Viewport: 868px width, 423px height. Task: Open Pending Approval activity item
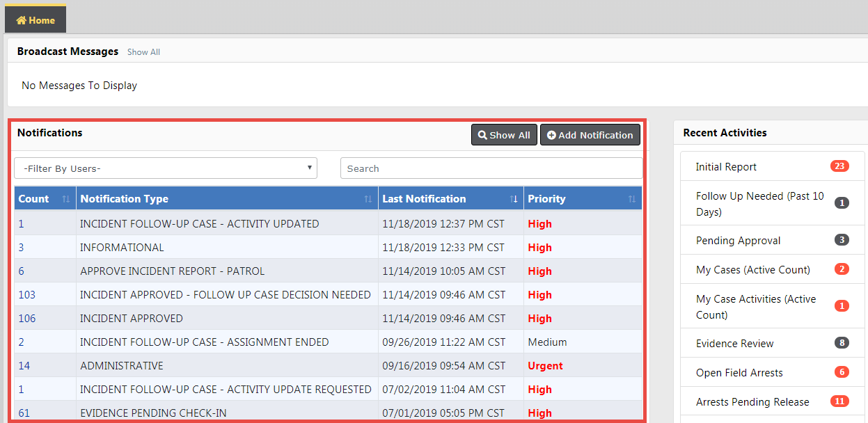738,241
